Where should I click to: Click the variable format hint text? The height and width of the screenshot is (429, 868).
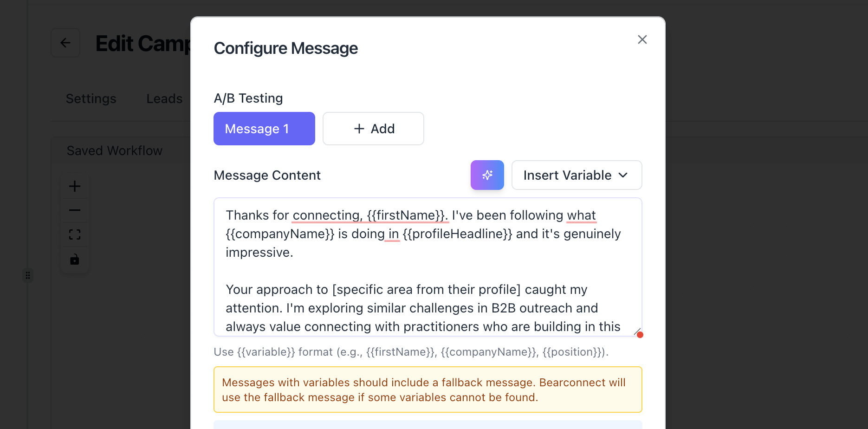pyautogui.click(x=411, y=352)
